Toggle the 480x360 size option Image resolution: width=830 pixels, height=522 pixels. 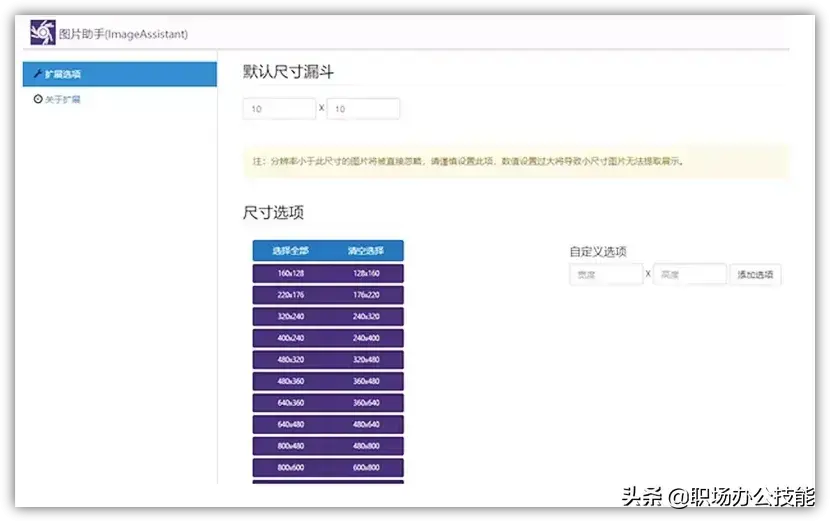[291, 381]
